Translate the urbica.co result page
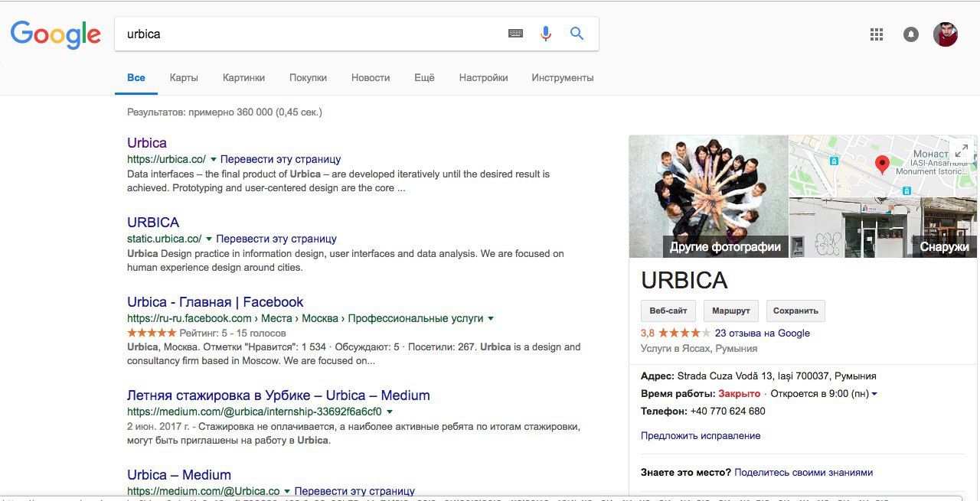Screen dimensions: 980x501 click(x=280, y=160)
